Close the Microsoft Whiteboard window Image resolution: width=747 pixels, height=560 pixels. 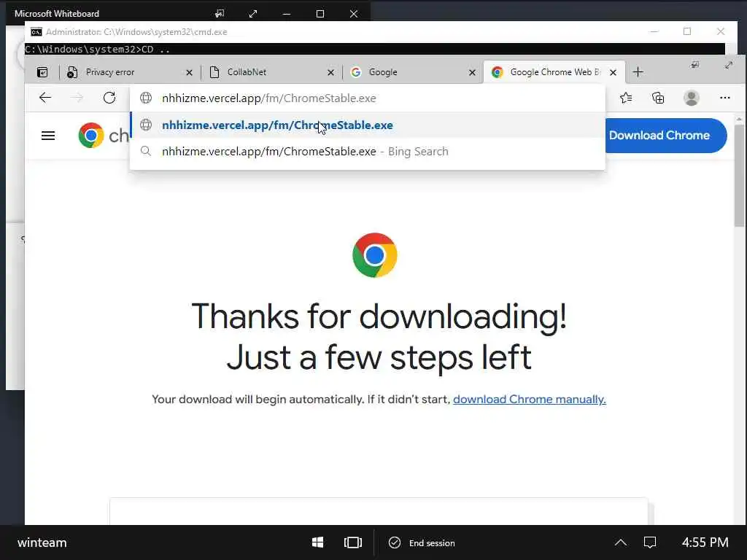pos(354,14)
